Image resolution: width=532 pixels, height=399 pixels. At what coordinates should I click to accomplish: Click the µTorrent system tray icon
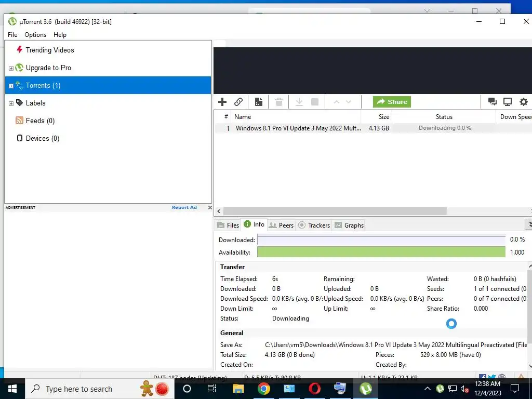[440, 389]
